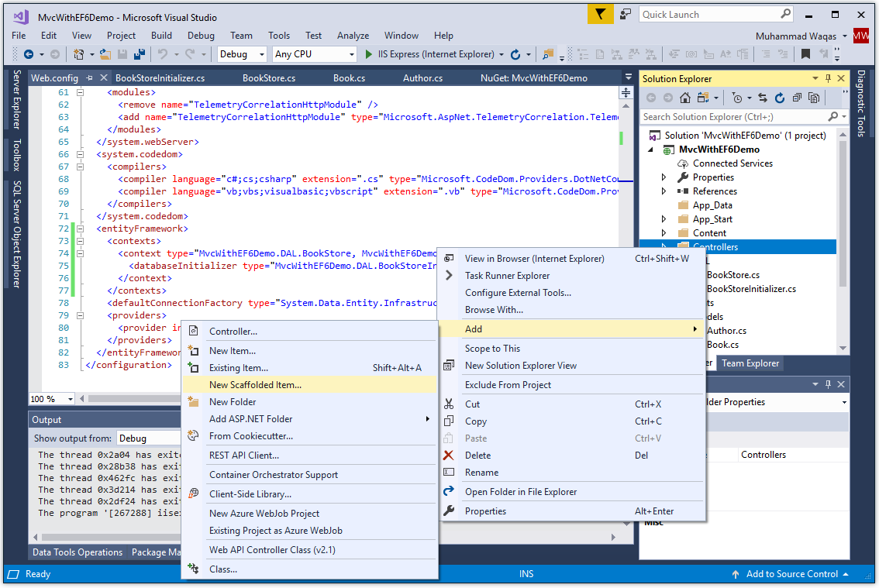
Task: Click Solution Explorer Refresh icon
Action: [x=780, y=98]
